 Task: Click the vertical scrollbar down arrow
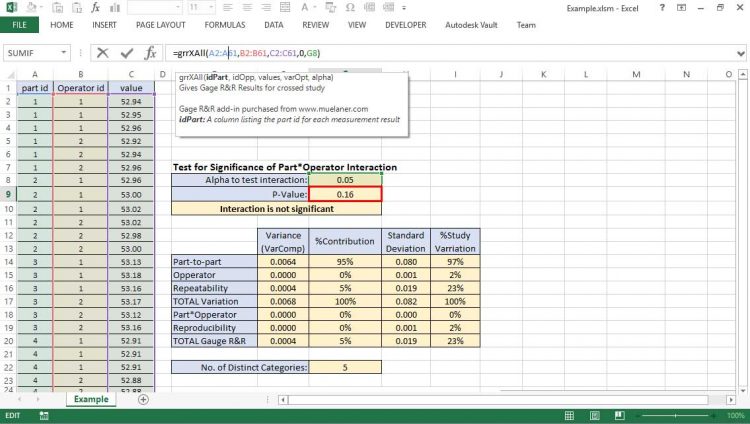click(742, 390)
